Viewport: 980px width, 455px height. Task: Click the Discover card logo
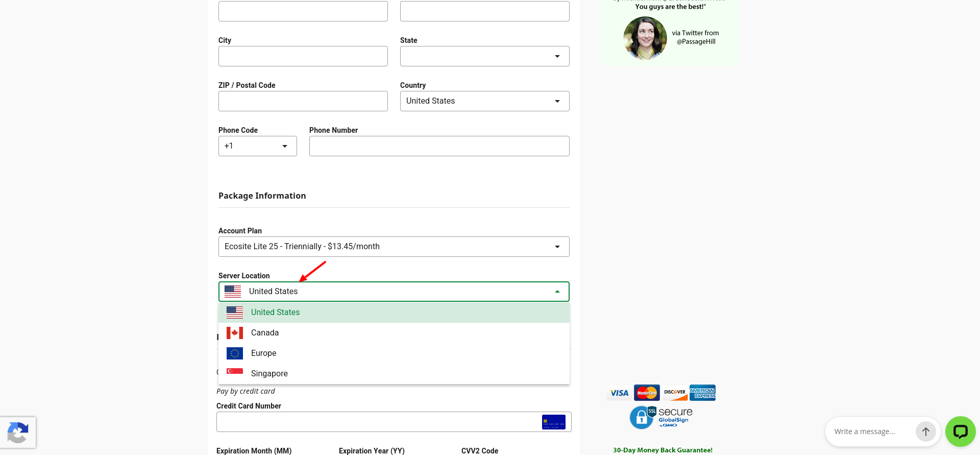[675, 393]
